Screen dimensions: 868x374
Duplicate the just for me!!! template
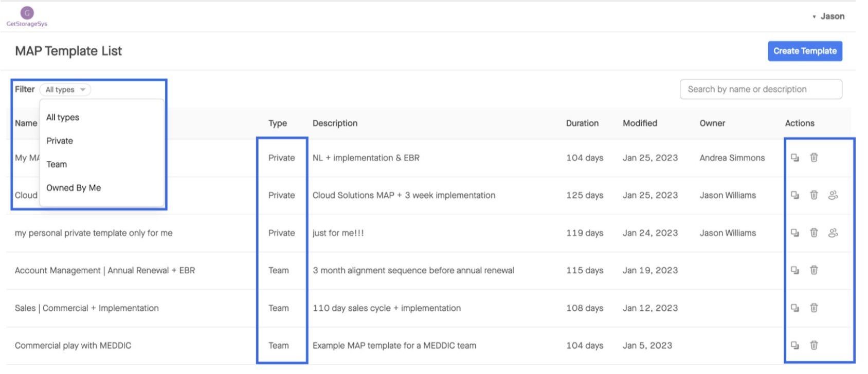coord(795,233)
